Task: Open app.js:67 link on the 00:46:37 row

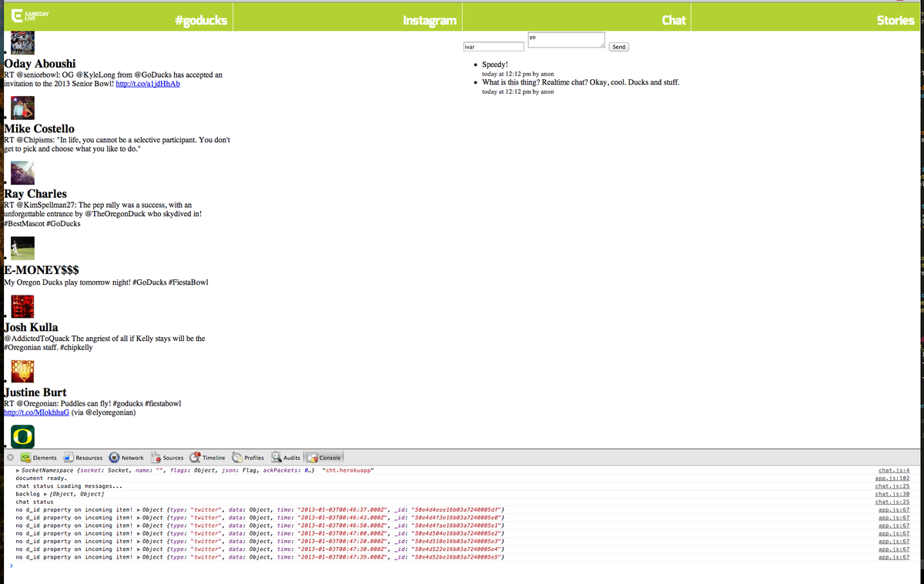Action: point(894,509)
